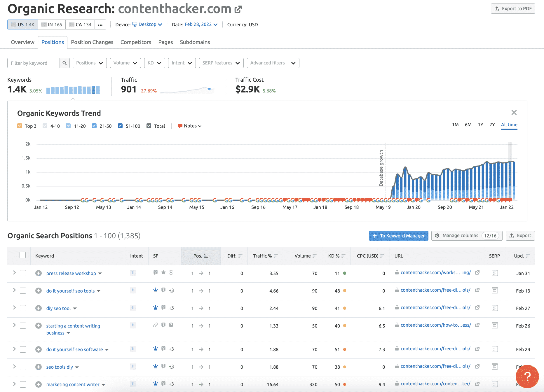Toggle the 21-50 series checkbox
This screenshot has width=544, height=392.
tap(94, 126)
